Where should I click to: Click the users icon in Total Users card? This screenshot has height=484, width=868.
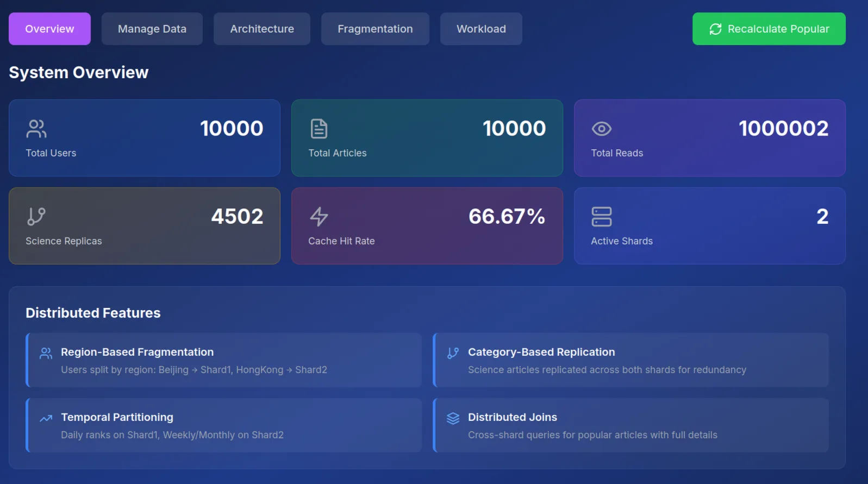click(36, 129)
